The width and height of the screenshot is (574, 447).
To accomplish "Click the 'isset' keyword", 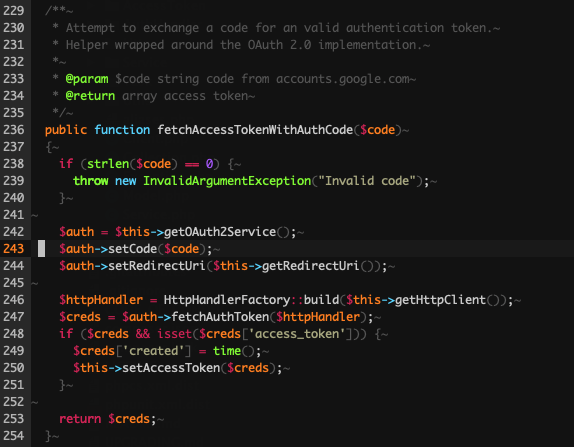I will [x=174, y=334].
